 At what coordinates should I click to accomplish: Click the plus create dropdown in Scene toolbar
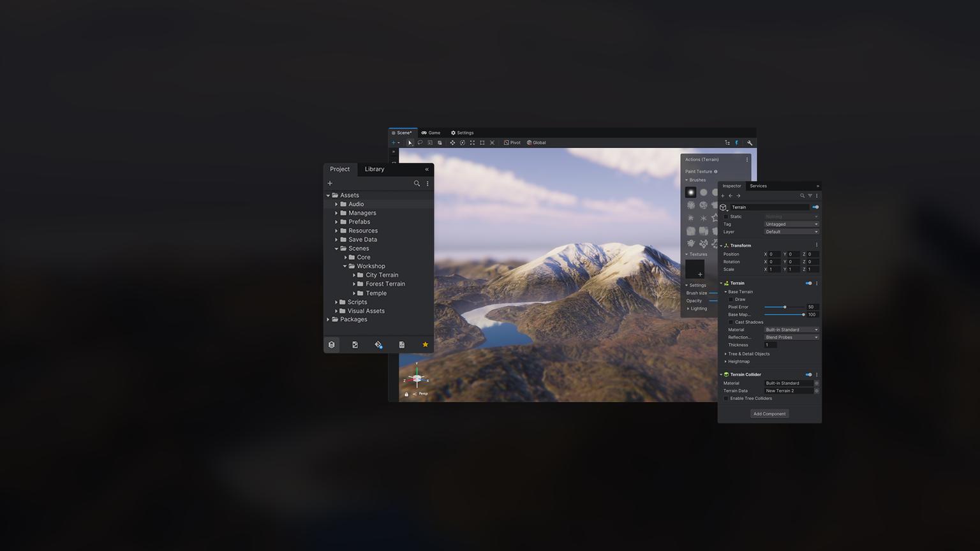(395, 143)
